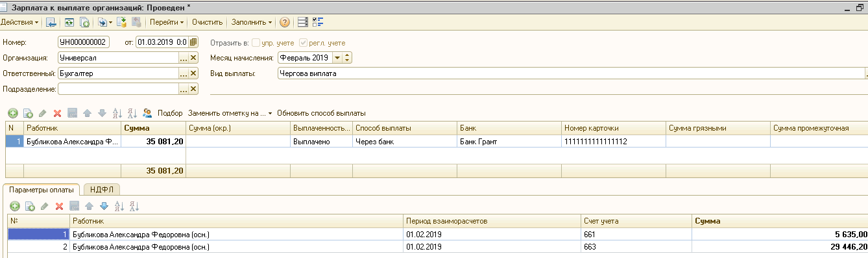
Task: Click the unpost document icon
Action: (x=136, y=22)
